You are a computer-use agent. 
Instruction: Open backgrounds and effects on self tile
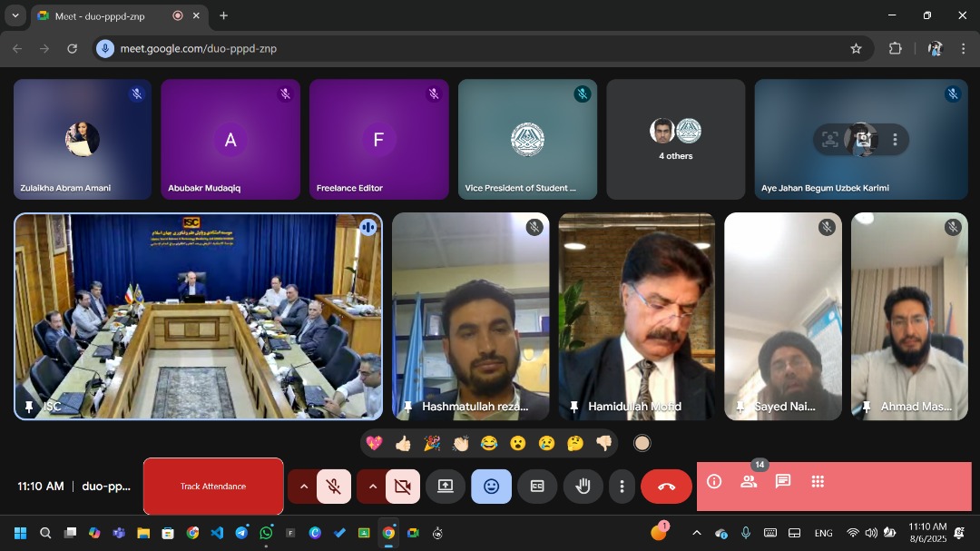pos(862,140)
